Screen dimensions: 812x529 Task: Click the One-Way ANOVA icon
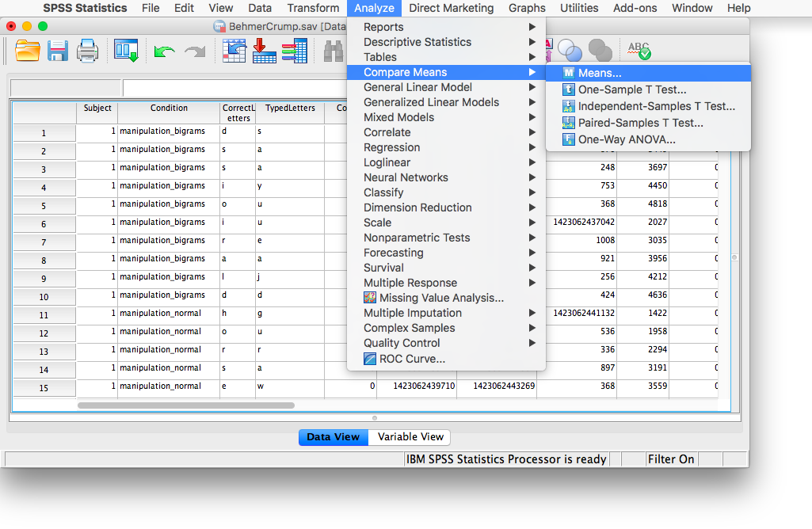[x=569, y=139]
